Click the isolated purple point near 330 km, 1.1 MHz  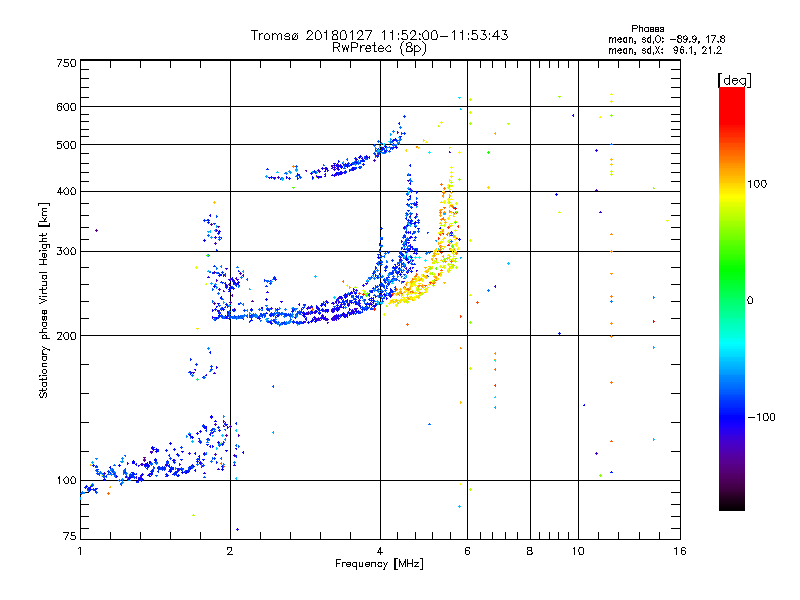tap(96, 231)
